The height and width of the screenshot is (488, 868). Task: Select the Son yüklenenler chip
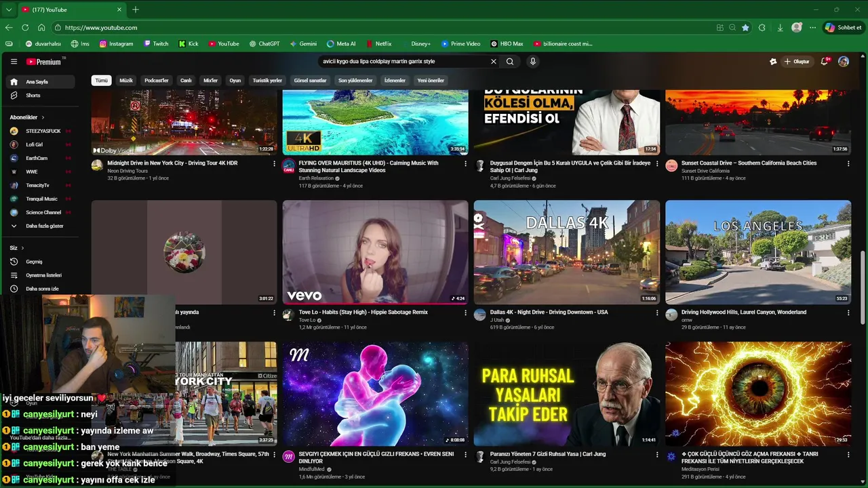pos(355,81)
